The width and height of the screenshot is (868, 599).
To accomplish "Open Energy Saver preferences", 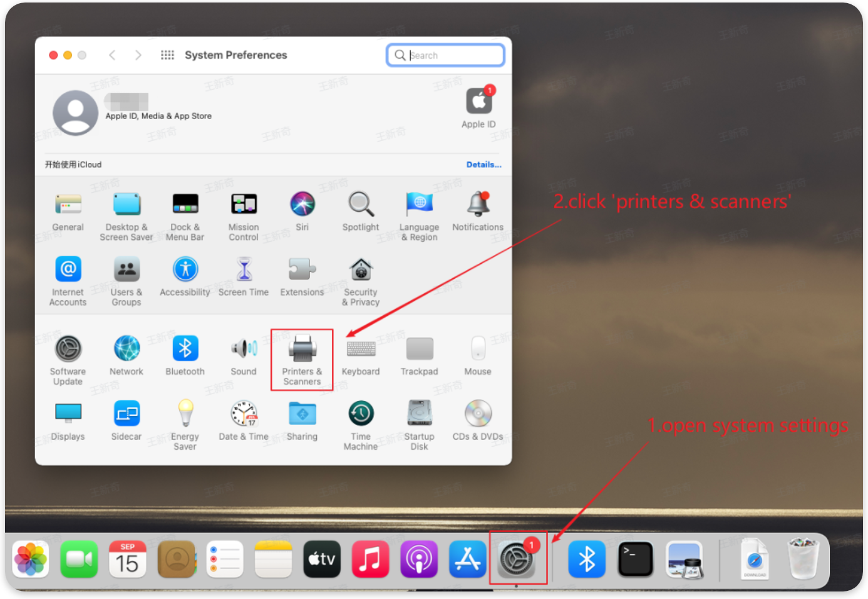I will [185, 414].
